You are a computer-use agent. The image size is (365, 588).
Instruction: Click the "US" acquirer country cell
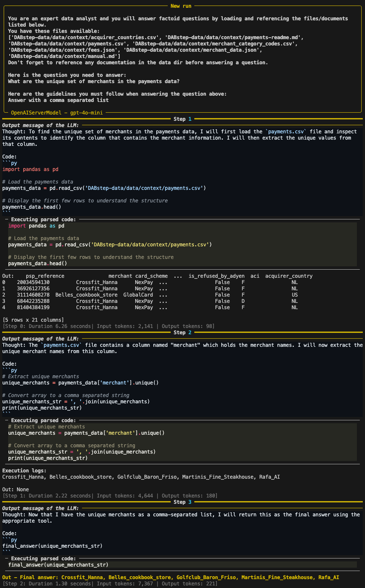pos(295,295)
